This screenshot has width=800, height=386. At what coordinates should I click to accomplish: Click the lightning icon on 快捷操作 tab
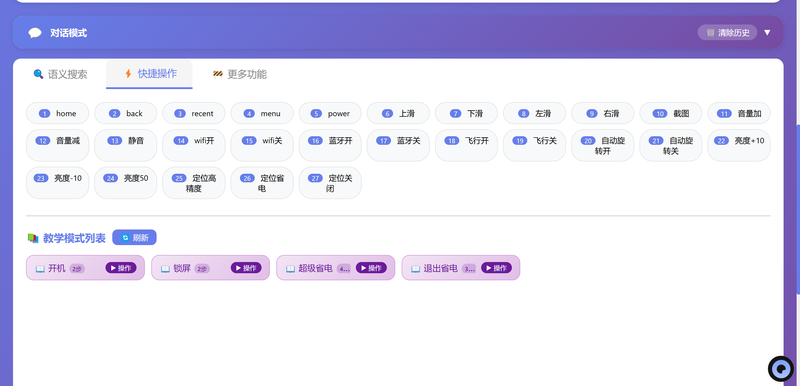(x=128, y=74)
